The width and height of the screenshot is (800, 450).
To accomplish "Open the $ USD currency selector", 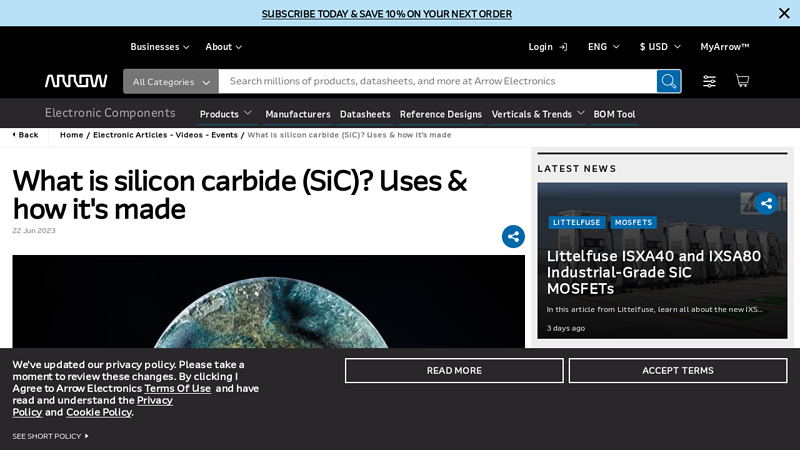I will tap(660, 46).
